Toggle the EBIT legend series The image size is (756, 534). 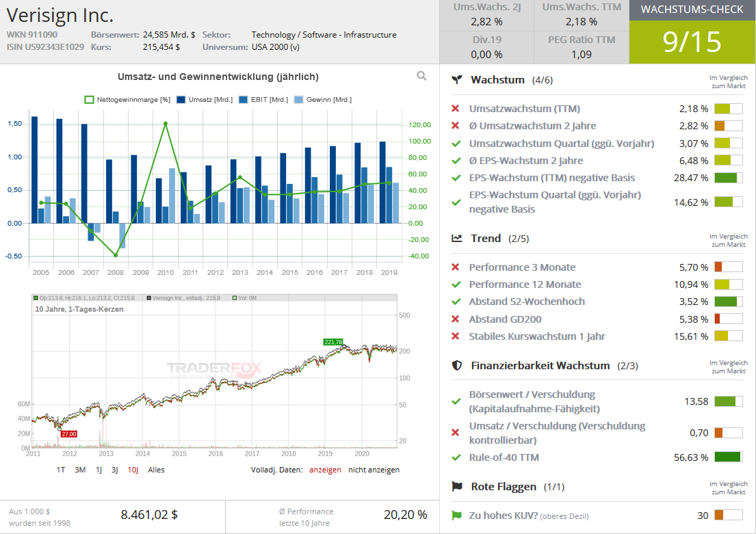pyautogui.click(x=263, y=100)
